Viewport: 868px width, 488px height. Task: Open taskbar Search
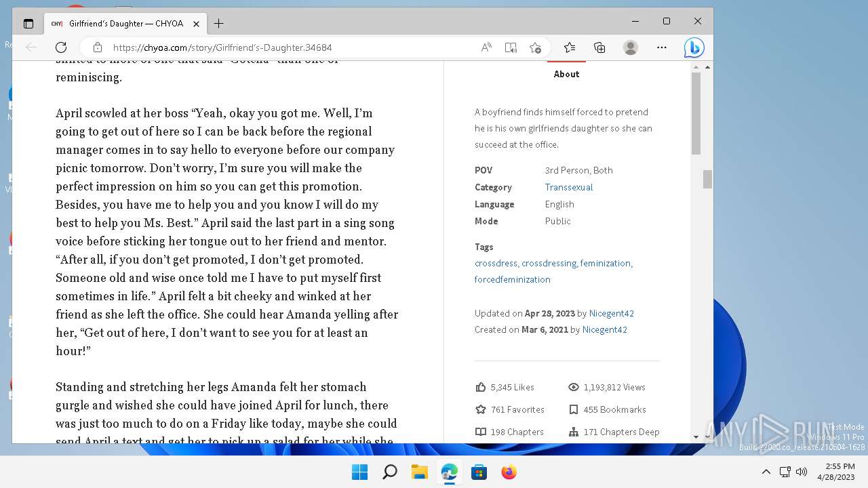pos(389,472)
